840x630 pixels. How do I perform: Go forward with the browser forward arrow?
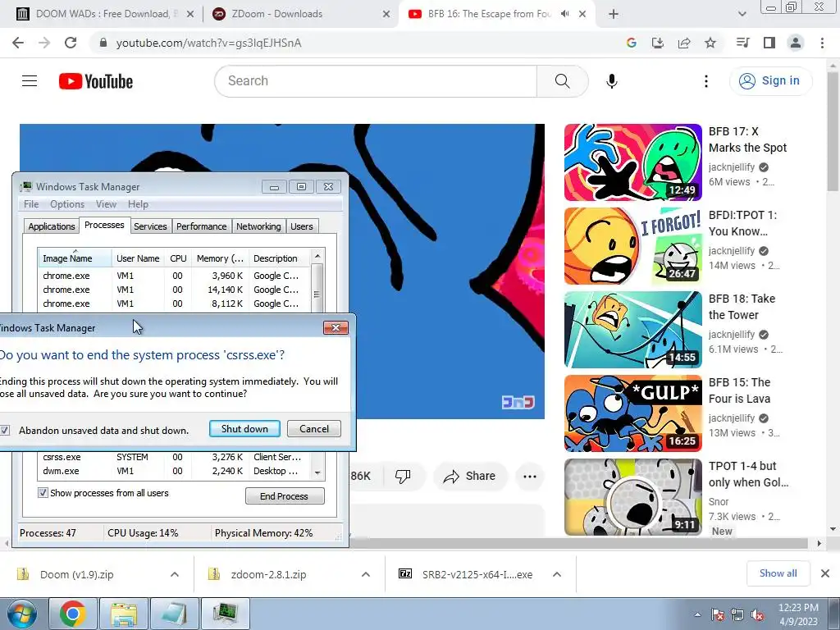click(44, 43)
